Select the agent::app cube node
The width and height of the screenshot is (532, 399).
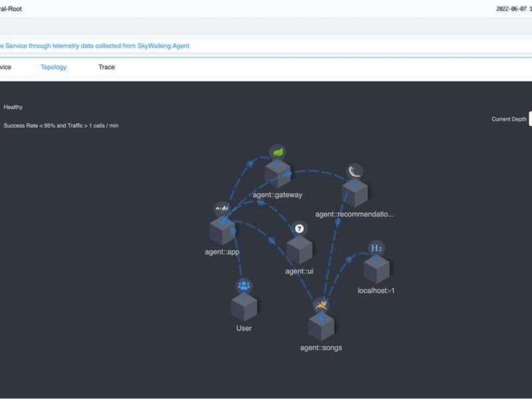click(x=222, y=231)
